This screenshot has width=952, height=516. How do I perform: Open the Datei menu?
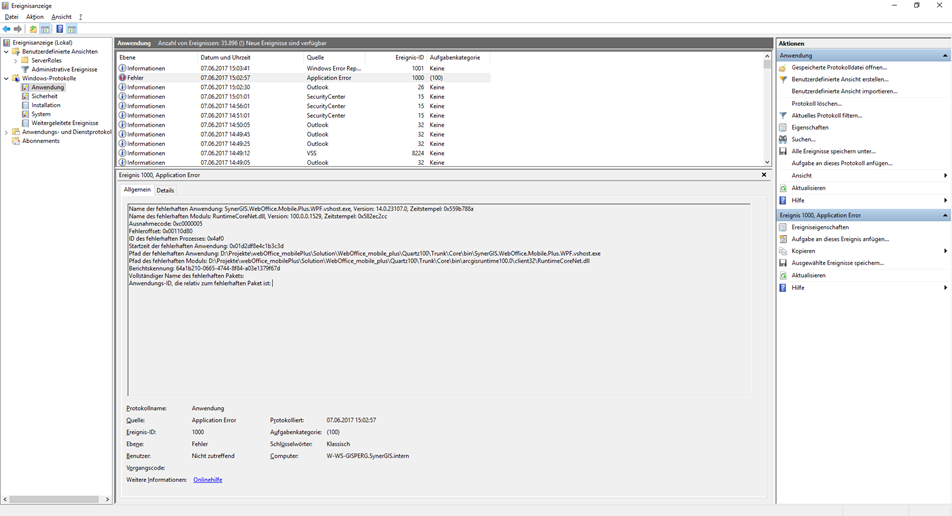coord(12,17)
